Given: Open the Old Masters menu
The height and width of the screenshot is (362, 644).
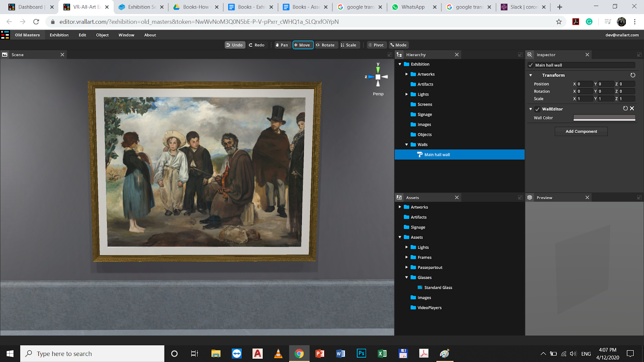Looking at the screenshot, I should [27, 35].
